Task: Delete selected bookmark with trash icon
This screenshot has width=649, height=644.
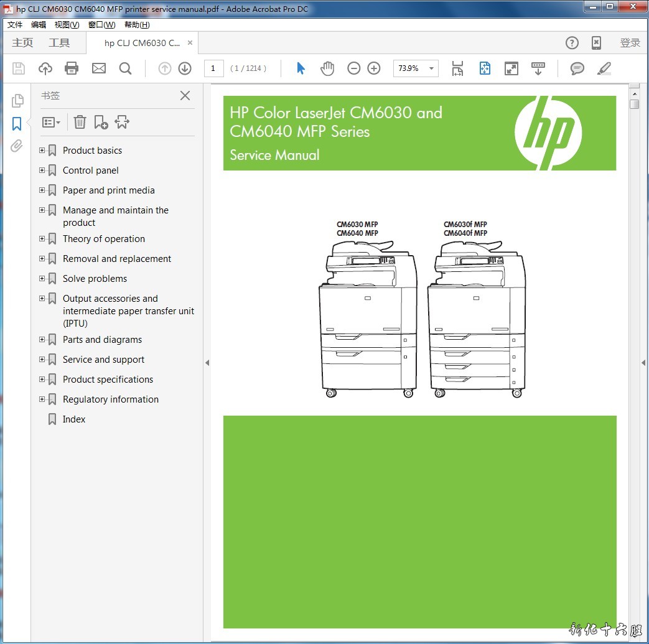Action: point(80,122)
